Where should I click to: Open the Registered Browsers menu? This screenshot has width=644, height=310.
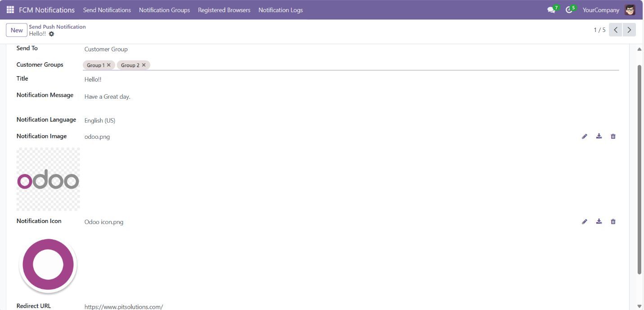click(224, 10)
